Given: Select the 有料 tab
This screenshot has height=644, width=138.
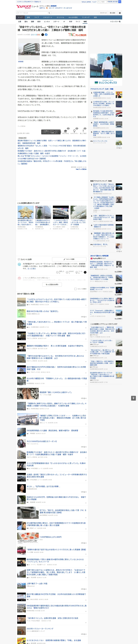Looking at the screenshot, I should (x=95, y=17).
